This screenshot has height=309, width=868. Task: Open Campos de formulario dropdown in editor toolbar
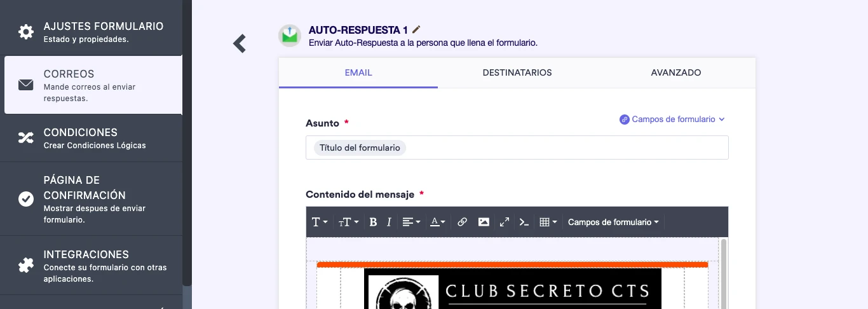pos(613,222)
